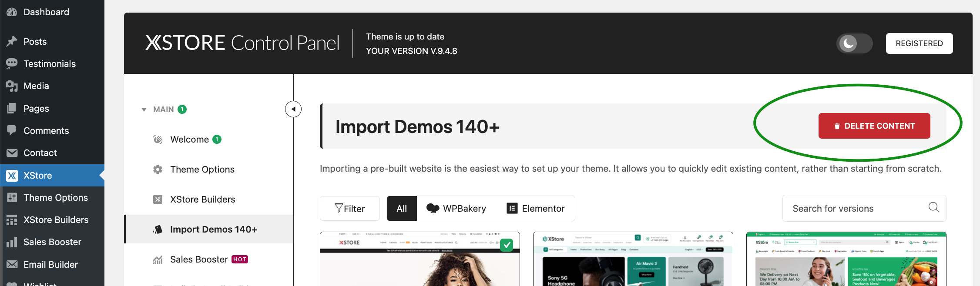Click the HOT badge on Sales Booster
The height and width of the screenshot is (286, 980).
click(240, 259)
